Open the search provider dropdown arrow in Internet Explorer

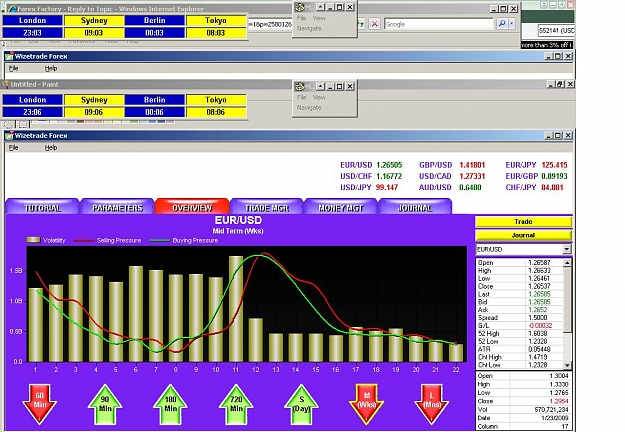pos(512,24)
